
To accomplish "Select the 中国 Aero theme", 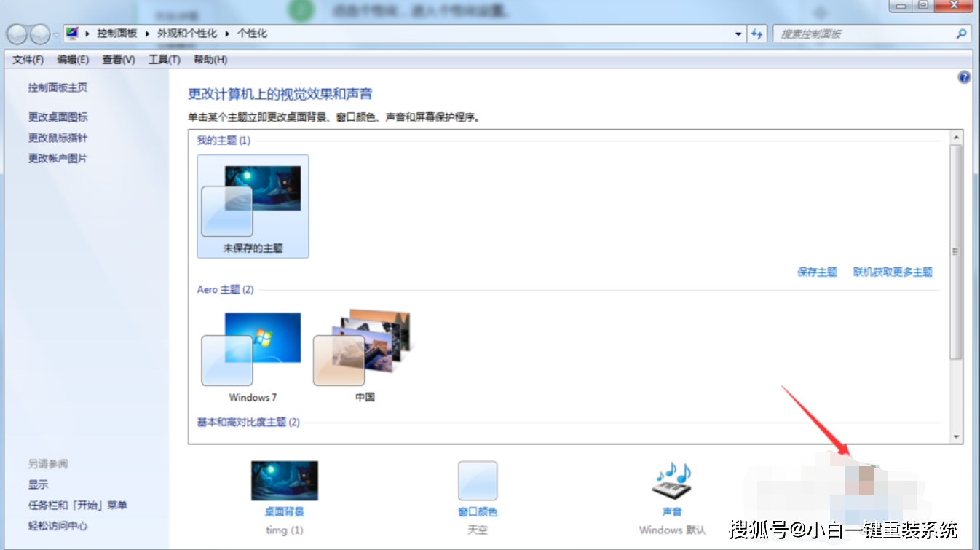I will coord(364,355).
